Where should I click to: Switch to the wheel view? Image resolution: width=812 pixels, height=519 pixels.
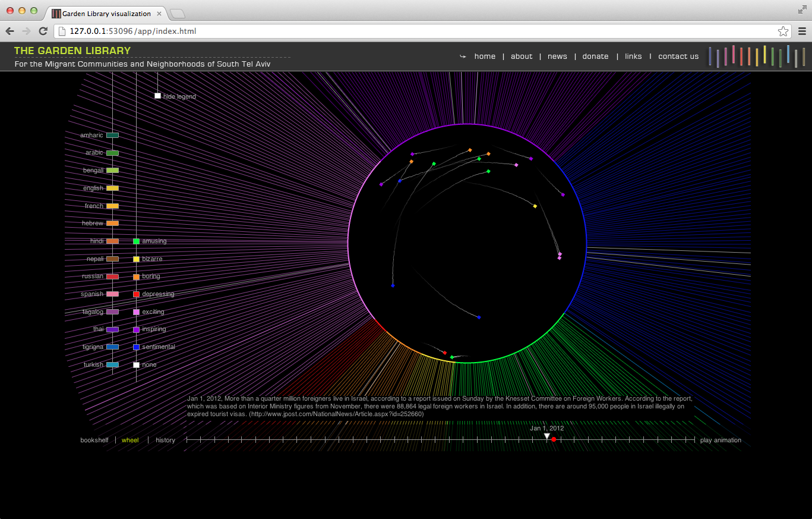coord(130,440)
